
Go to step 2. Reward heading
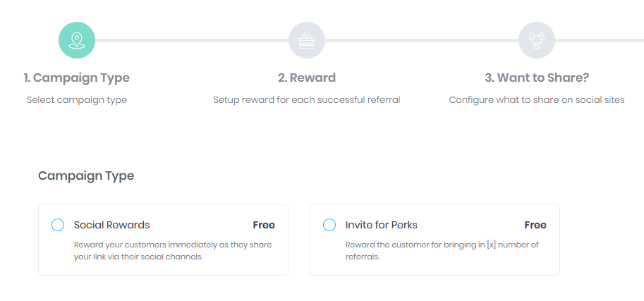click(307, 78)
